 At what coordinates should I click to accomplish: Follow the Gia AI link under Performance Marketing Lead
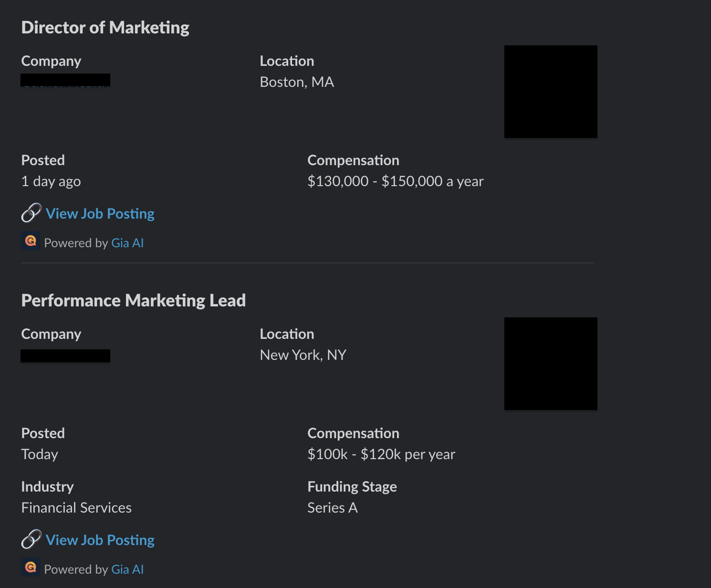pyautogui.click(x=127, y=569)
